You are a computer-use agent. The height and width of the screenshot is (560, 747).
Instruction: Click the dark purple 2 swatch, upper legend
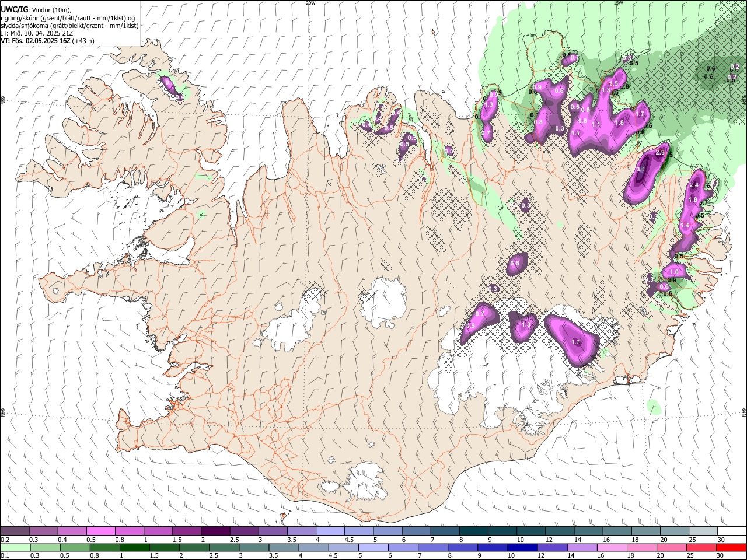(x=215, y=531)
